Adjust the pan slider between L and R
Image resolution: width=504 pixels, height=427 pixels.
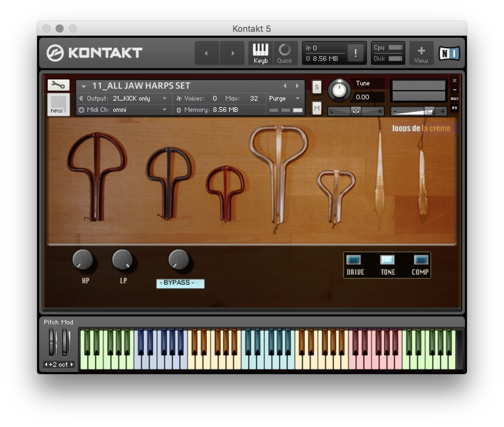pos(356,111)
